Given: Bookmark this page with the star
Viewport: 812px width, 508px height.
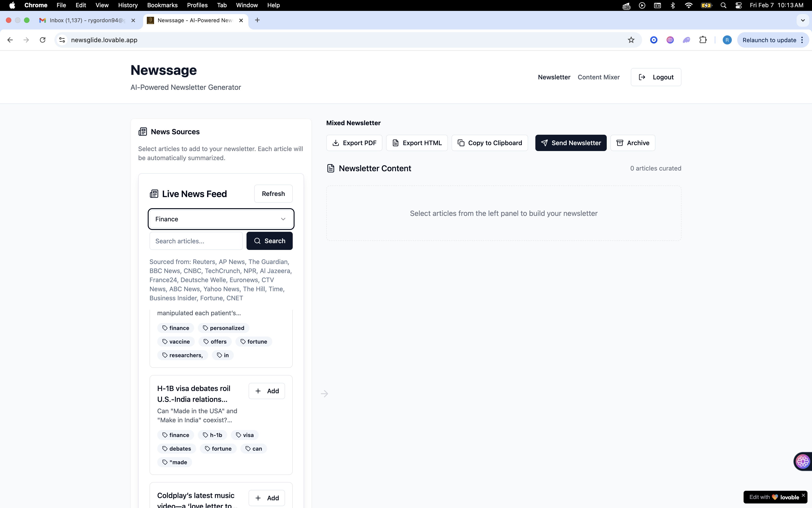Looking at the screenshot, I should pyautogui.click(x=631, y=40).
